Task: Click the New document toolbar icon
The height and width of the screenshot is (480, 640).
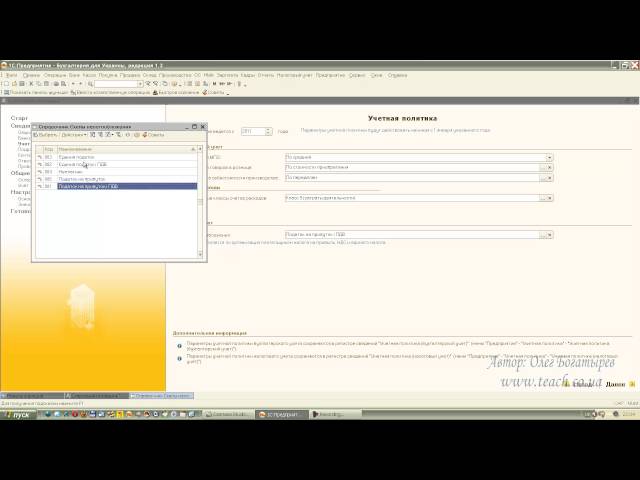Action: (x=6, y=84)
